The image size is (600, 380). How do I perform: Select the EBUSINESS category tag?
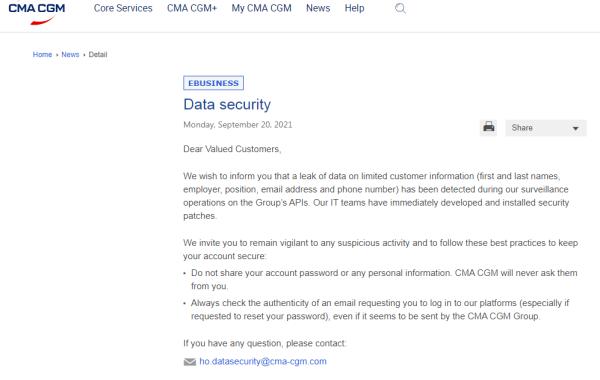[214, 83]
